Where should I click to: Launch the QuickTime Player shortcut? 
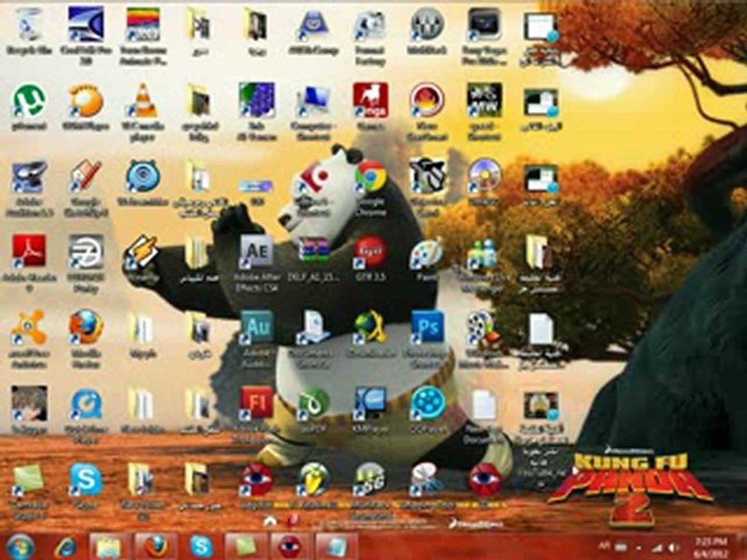pyautogui.click(x=86, y=415)
